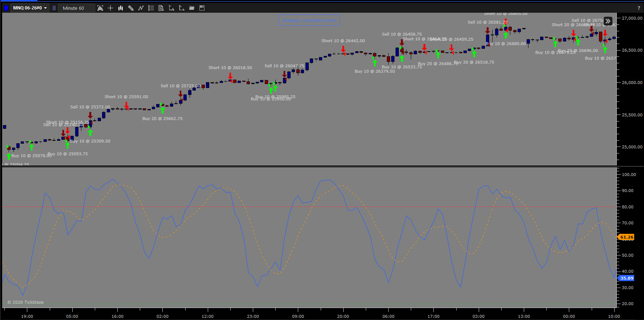
Task: Click the blue instrument color swatch
Action: pyautogui.click(x=6, y=8)
